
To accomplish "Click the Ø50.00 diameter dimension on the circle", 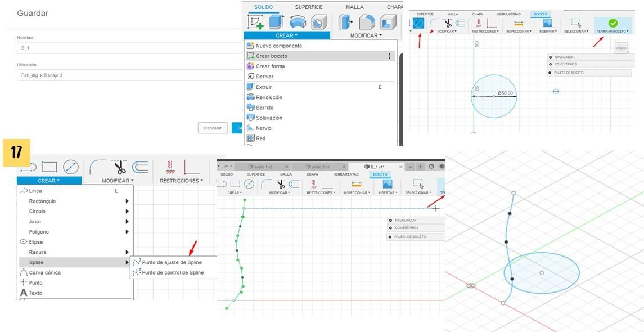I will click(x=505, y=93).
